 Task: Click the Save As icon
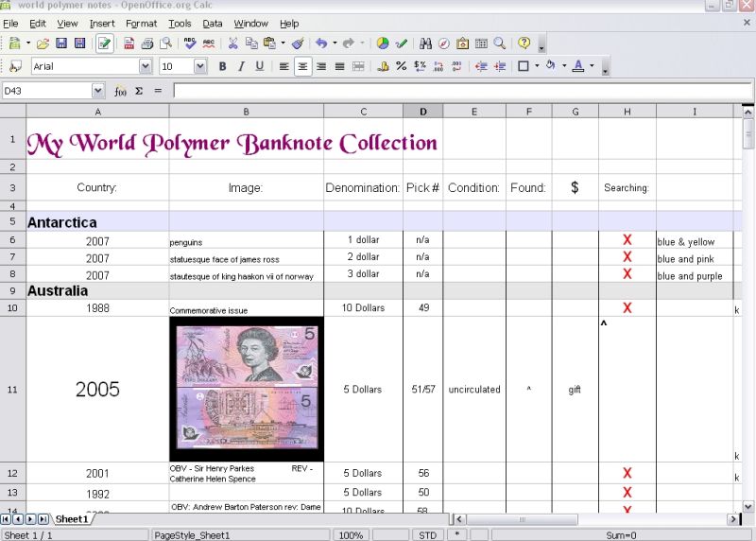tap(79, 44)
